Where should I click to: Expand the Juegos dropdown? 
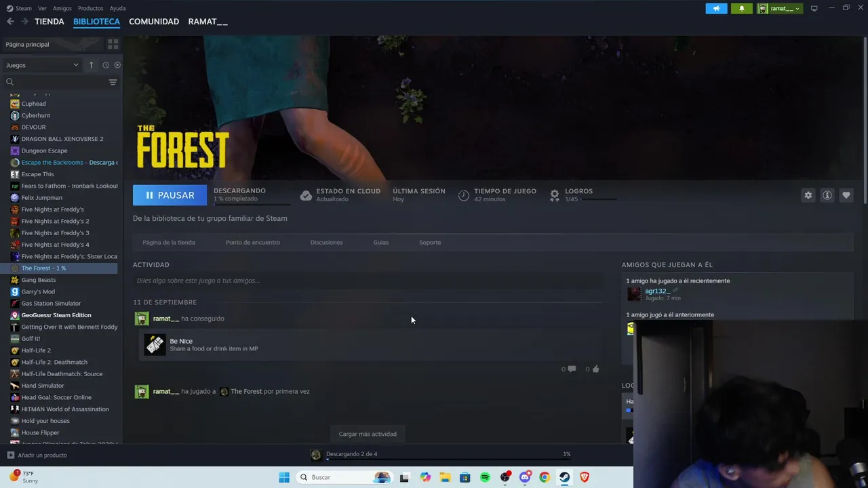point(42,65)
